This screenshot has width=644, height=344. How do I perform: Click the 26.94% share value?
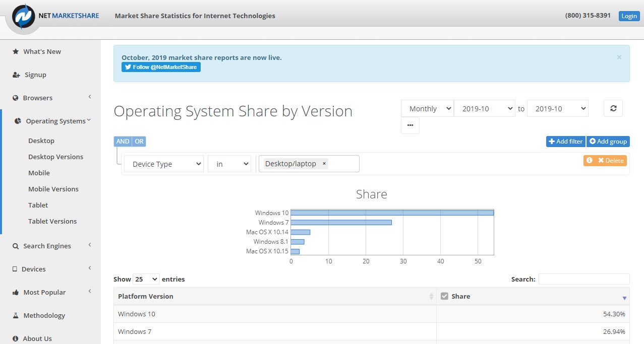click(x=614, y=331)
